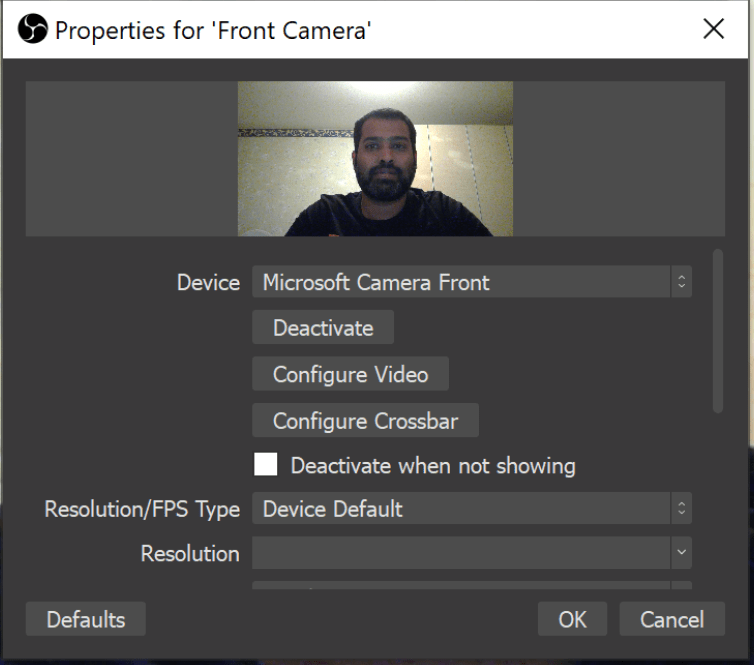
Task: Click the 'Deactivate when not showing' label text
Action: pyautogui.click(x=432, y=466)
